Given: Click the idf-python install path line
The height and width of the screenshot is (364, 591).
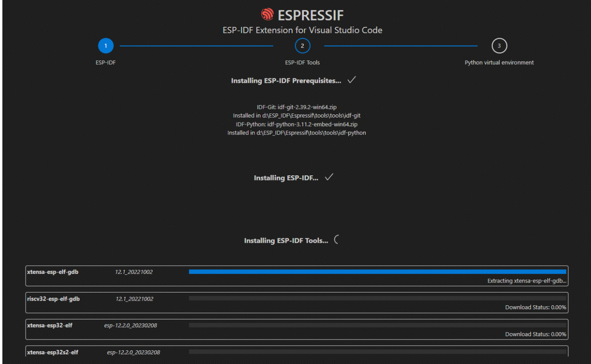Looking at the screenshot, I should [297, 133].
